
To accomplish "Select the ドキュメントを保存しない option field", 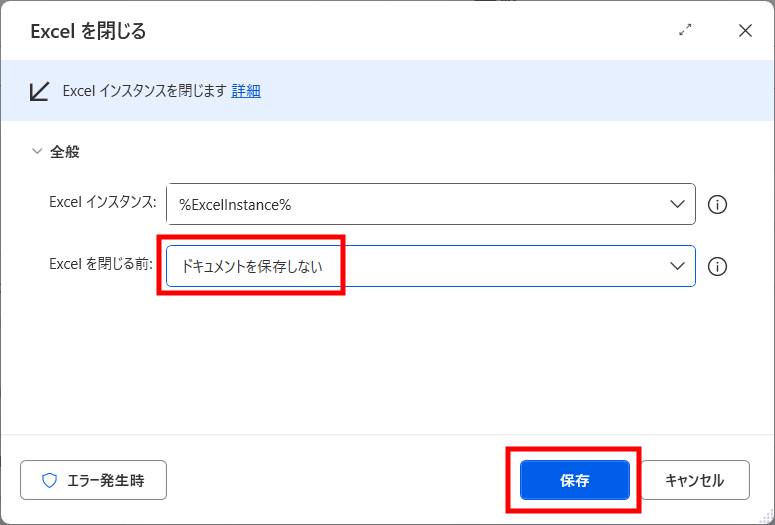I will (431, 266).
